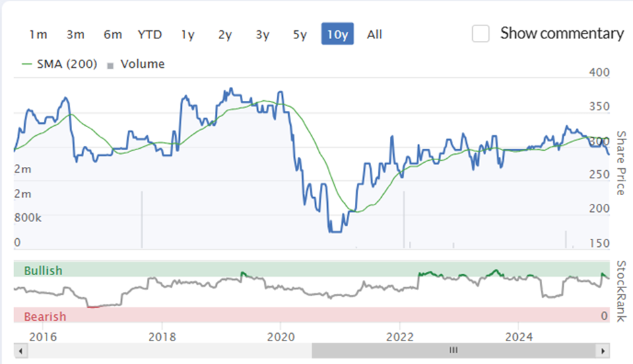Select the 2y time range

(225, 35)
